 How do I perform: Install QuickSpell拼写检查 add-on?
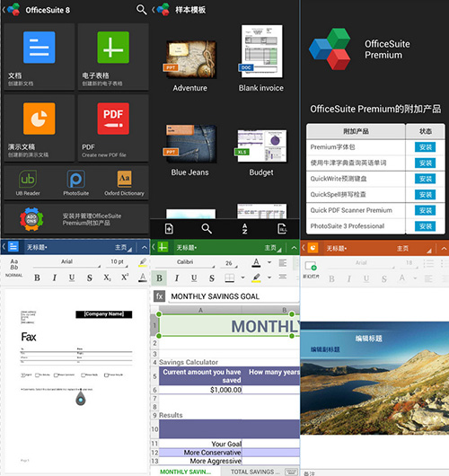pos(425,195)
